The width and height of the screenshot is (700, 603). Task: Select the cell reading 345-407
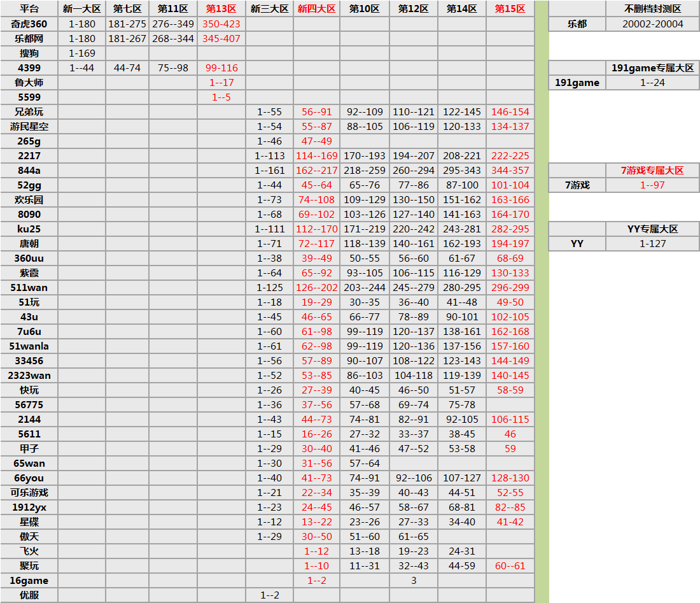221,39
